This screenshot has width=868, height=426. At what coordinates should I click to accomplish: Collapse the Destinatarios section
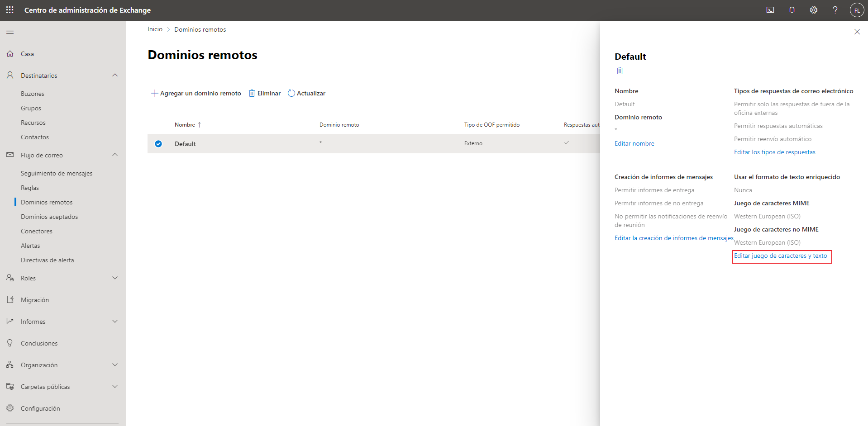(115, 75)
